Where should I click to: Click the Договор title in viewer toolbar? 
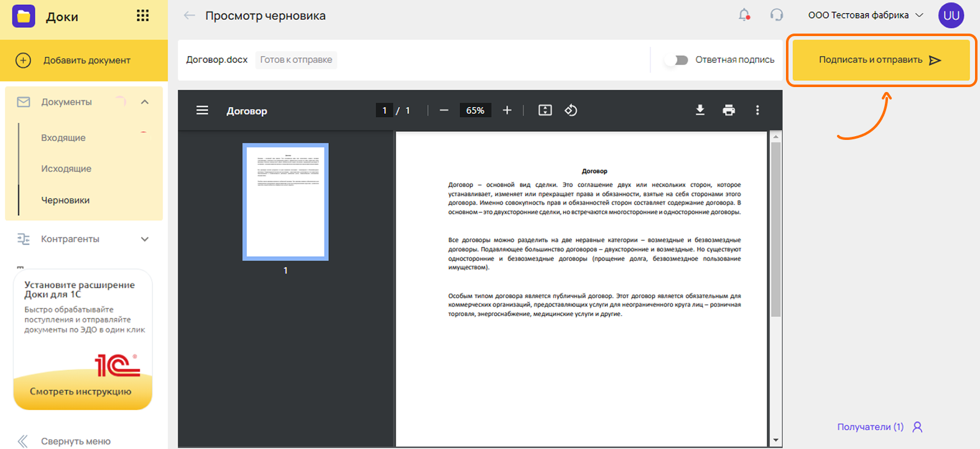(x=247, y=111)
